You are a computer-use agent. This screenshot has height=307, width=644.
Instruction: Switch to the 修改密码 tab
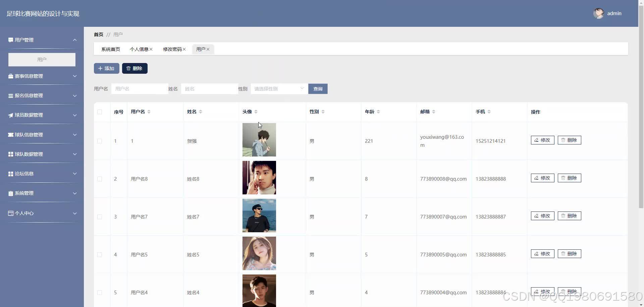[172, 49]
